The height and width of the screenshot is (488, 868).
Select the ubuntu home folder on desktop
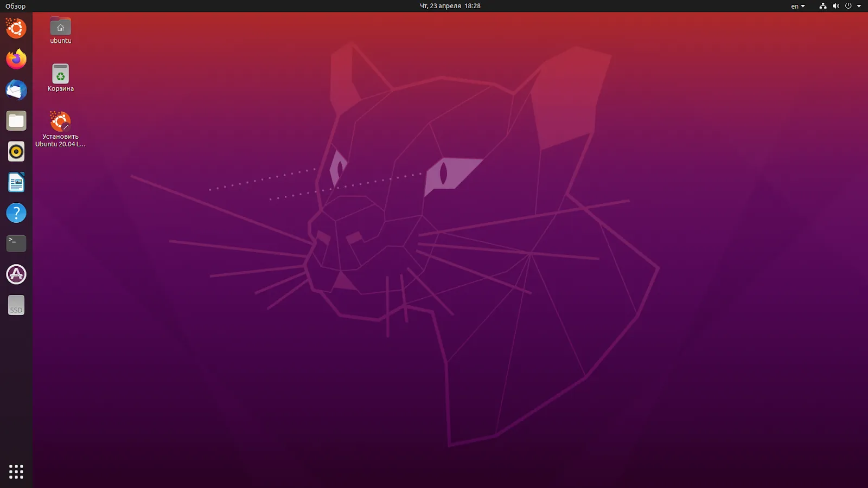point(60,30)
